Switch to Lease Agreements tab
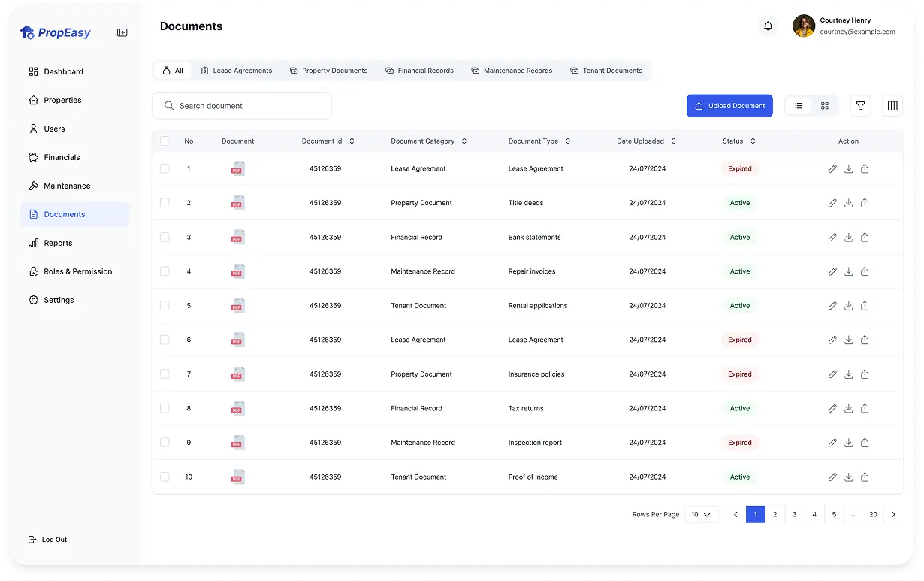The image size is (924, 581). click(x=236, y=71)
